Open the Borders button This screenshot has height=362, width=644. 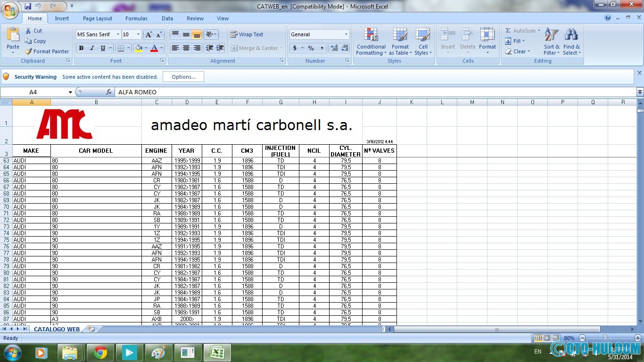click(x=121, y=48)
